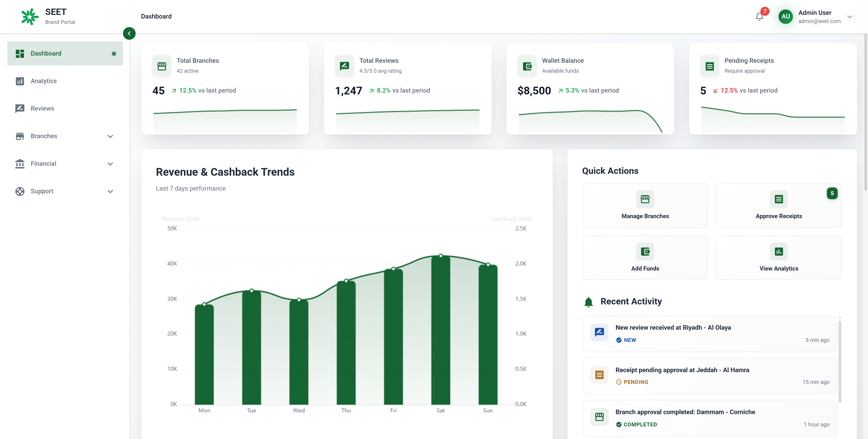Viewport: 868px width, 439px height.
Task: Select the Branches store icon
Action: point(20,136)
